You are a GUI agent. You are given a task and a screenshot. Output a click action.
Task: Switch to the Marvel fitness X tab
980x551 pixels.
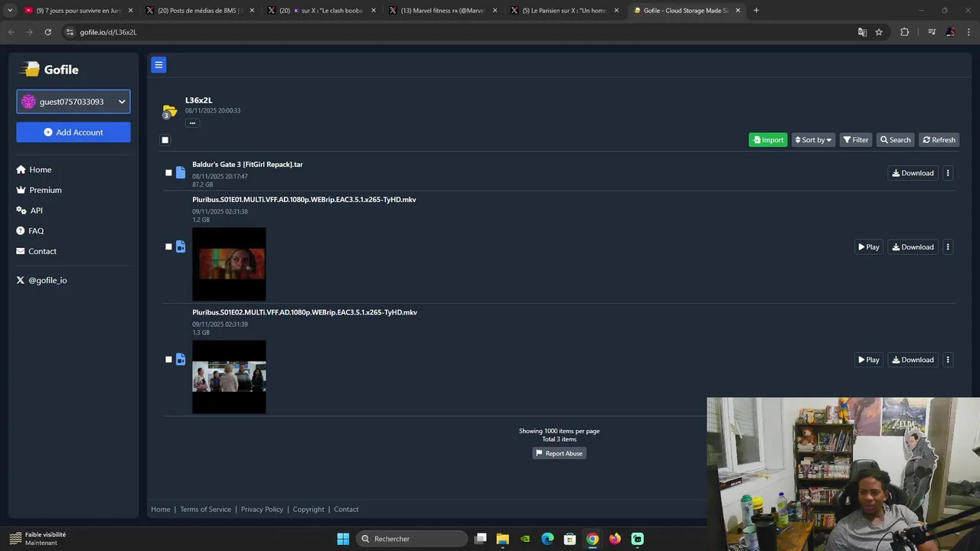[442, 11]
